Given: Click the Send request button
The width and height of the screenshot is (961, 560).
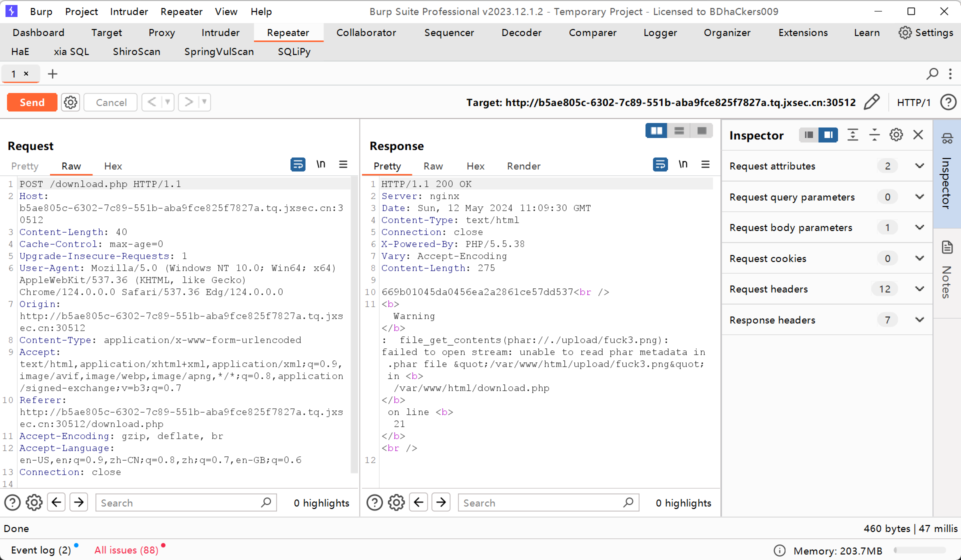Looking at the screenshot, I should 32,102.
